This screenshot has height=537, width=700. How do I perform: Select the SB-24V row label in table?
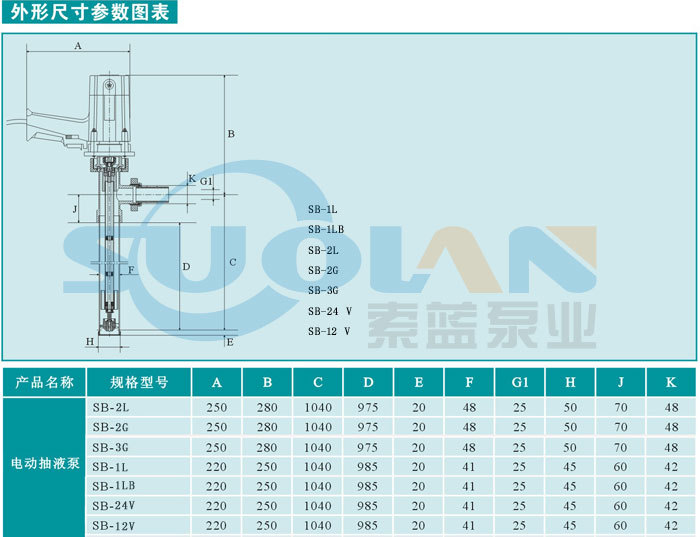112,505
